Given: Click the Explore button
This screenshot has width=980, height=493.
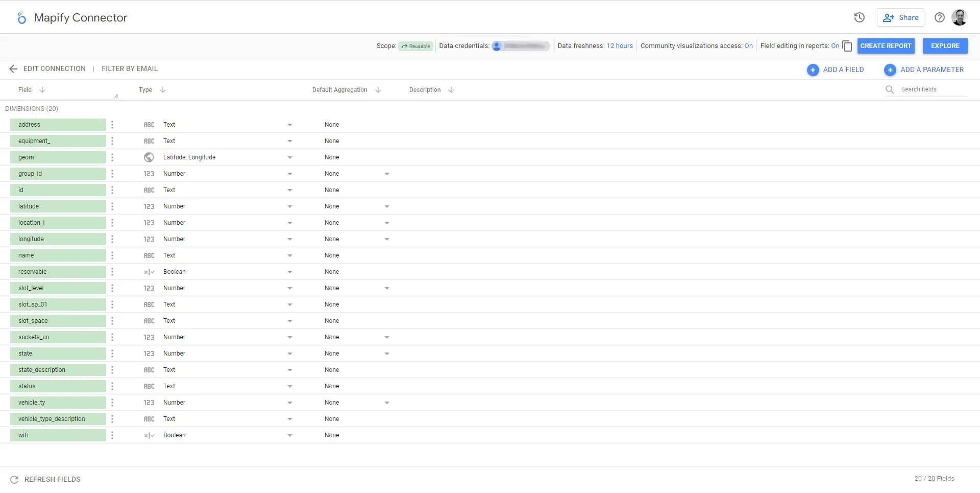Looking at the screenshot, I should coord(945,46).
